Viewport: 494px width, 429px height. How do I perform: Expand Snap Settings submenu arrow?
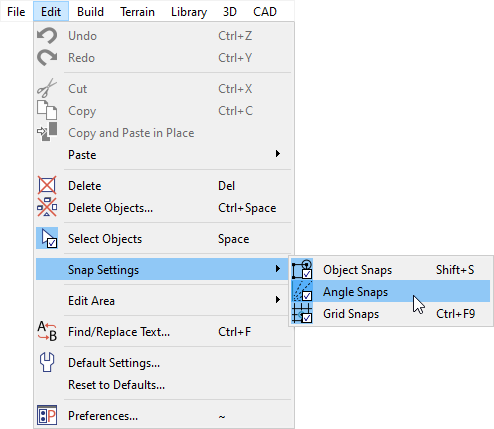click(278, 268)
